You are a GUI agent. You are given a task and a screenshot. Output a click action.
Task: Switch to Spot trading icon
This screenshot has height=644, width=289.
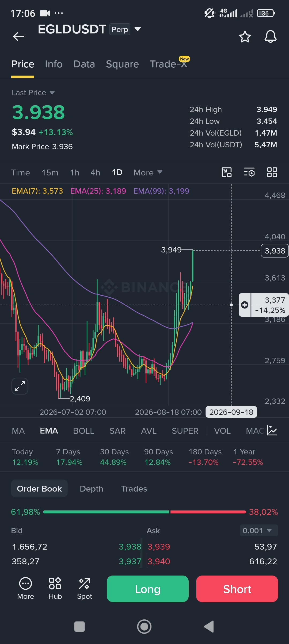pyautogui.click(x=85, y=588)
